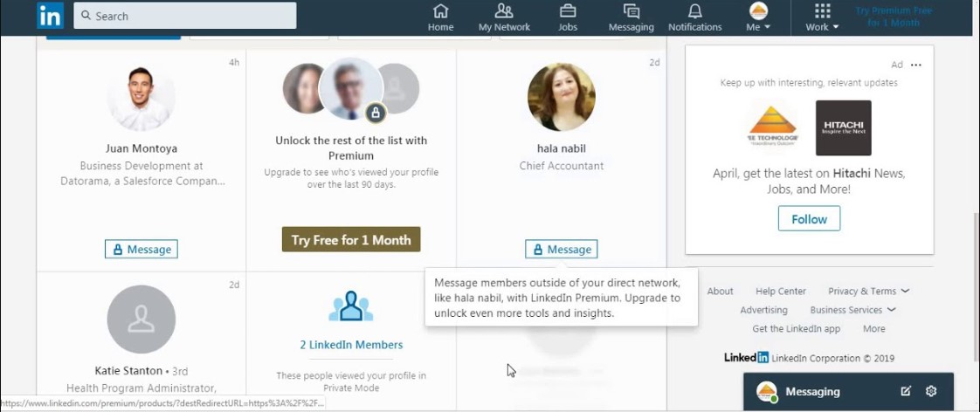Click Unlock the rest of the list heading
Screen dimensions: 980x412
click(351, 148)
